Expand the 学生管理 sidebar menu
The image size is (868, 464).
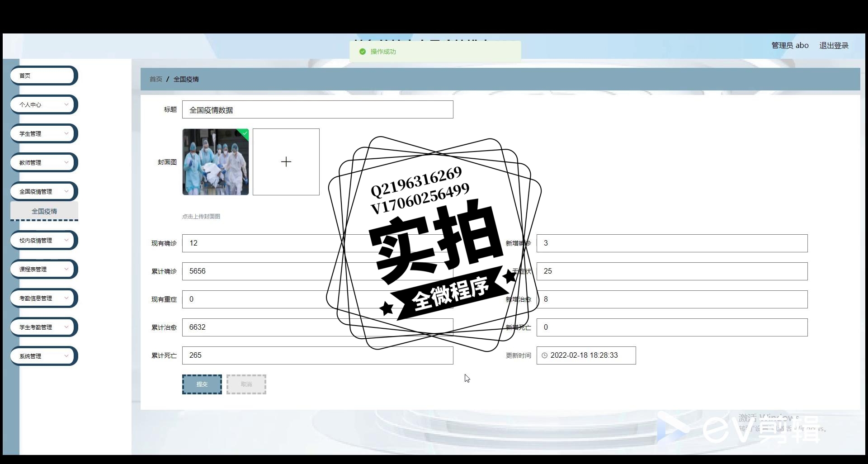(x=44, y=133)
